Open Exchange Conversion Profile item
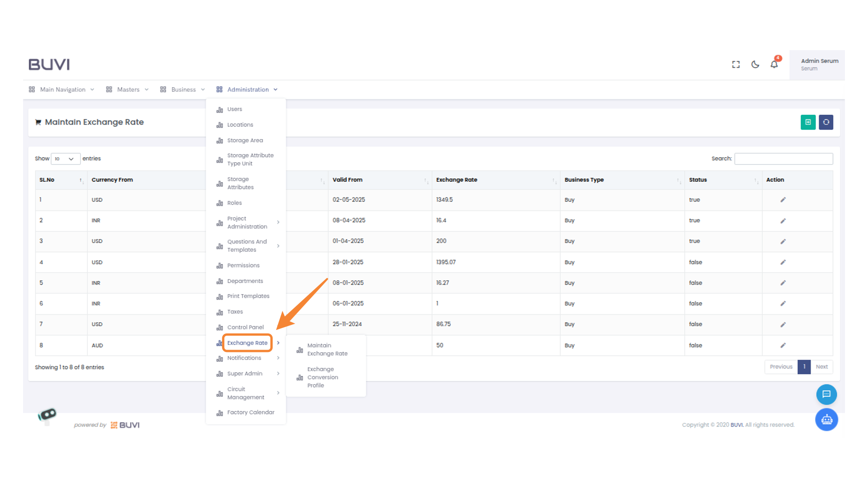Viewport: 868px width, 488px height. pyautogui.click(x=322, y=377)
